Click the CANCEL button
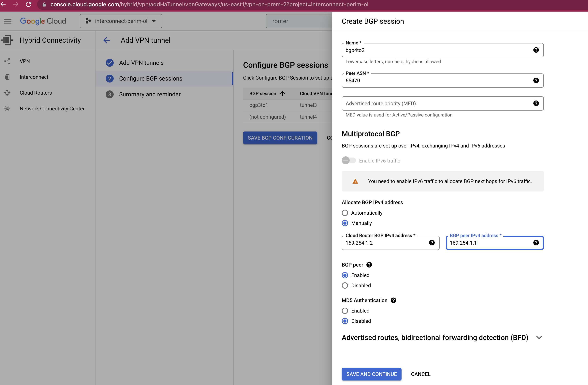 click(420, 374)
